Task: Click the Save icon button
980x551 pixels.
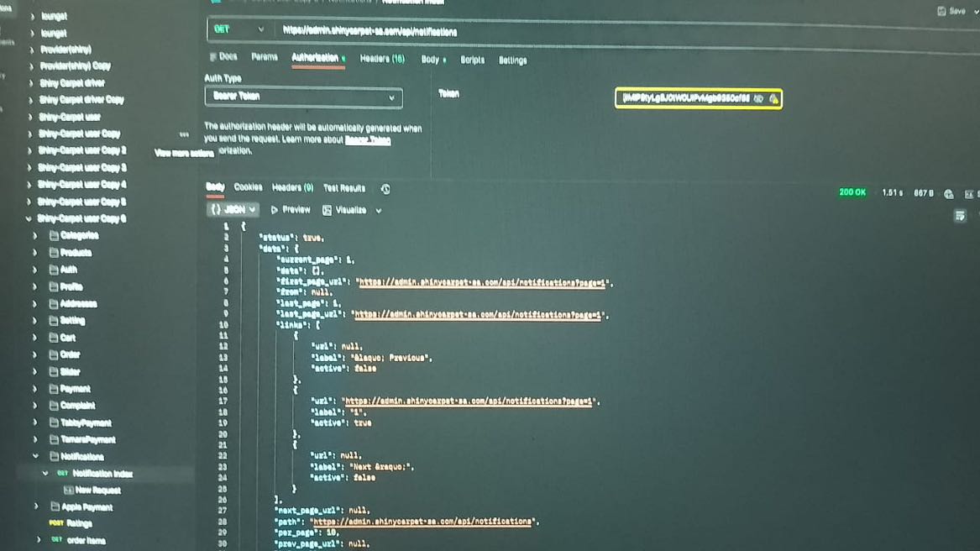Action: point(941,11)
